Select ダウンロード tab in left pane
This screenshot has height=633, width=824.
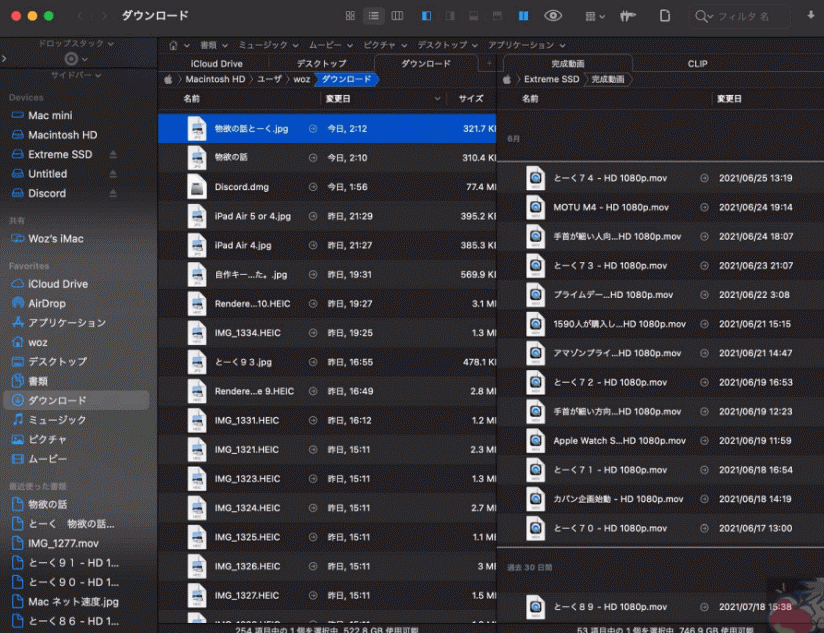(426, 64)
